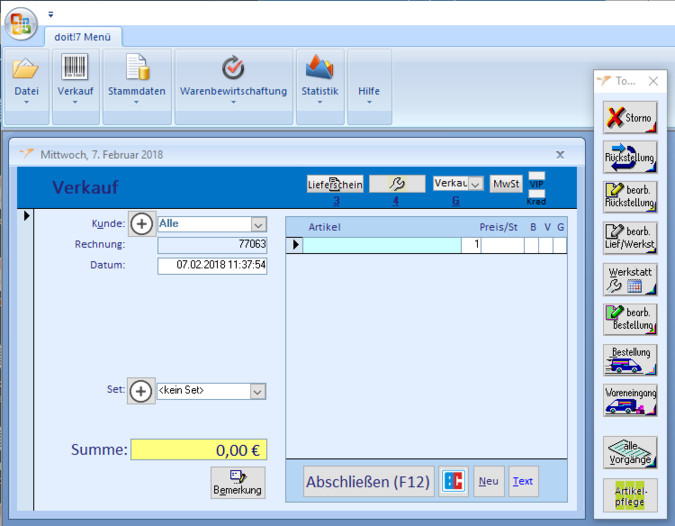Click the Rechnung number field 77063
675x526 pixels.
pos(212,245)
